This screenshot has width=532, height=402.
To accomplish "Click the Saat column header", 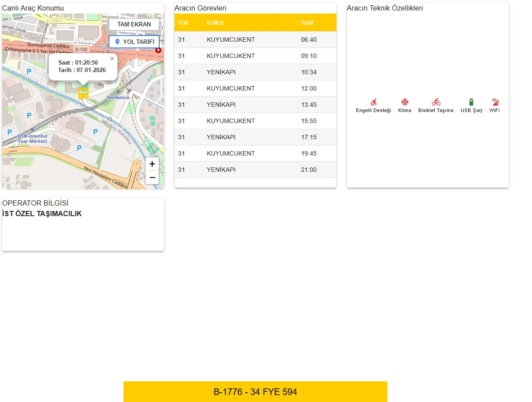I will coord(307,22).
